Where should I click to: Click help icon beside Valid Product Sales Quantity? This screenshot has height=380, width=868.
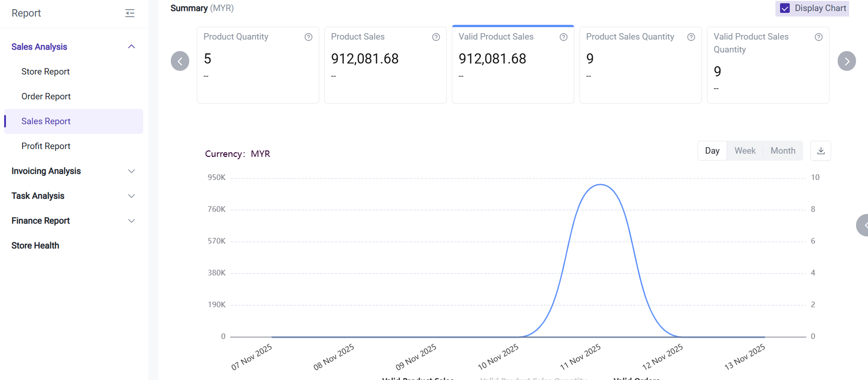pos(819,37)
